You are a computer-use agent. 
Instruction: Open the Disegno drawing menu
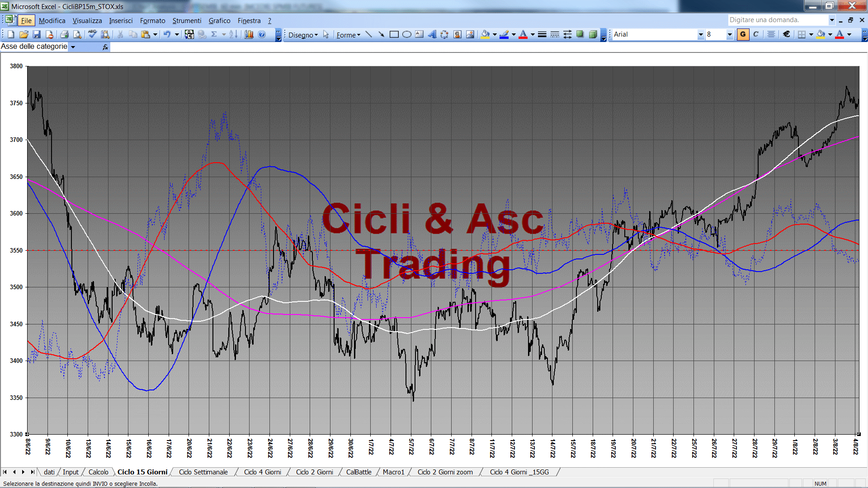point(303,35)
